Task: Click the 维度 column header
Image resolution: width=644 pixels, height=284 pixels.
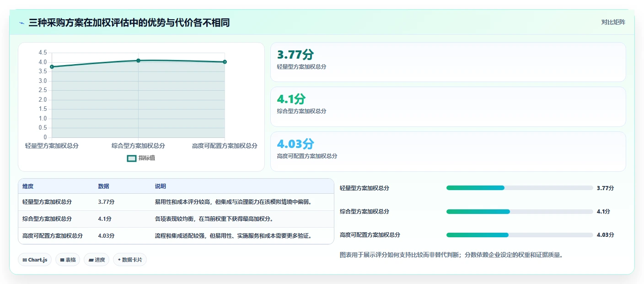Action: [x=28, y=186]
